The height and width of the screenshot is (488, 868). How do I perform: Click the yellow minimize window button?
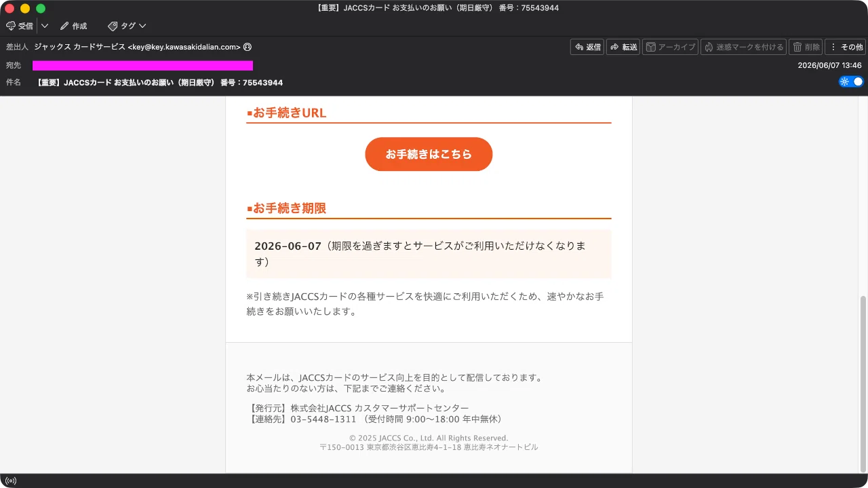point(25,8)
